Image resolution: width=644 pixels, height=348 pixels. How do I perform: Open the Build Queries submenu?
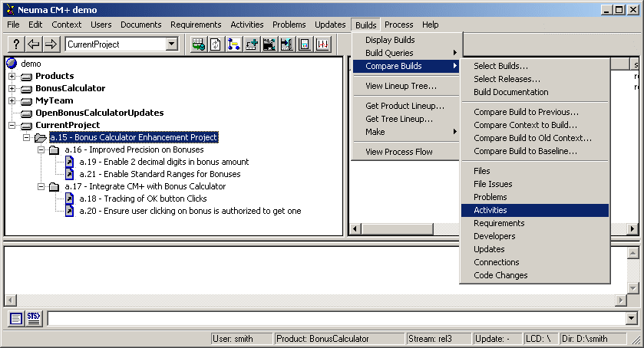coord(406,53)
